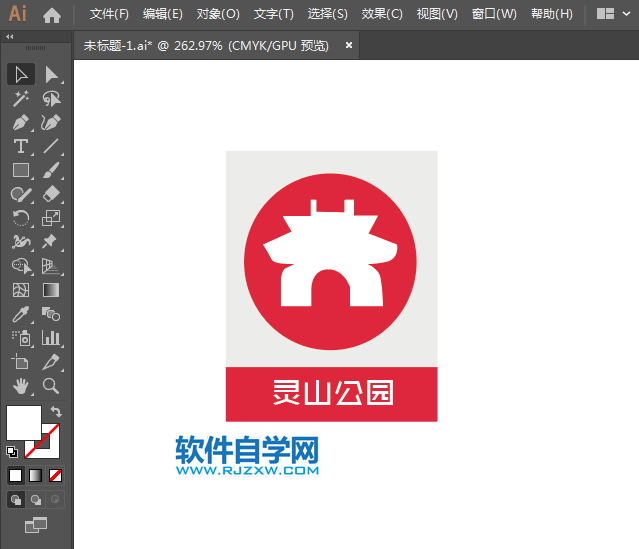Viewport: 639px width, 549px height.
Task: Collapse toolbar with double-arrow
Action: coord(10,37)
